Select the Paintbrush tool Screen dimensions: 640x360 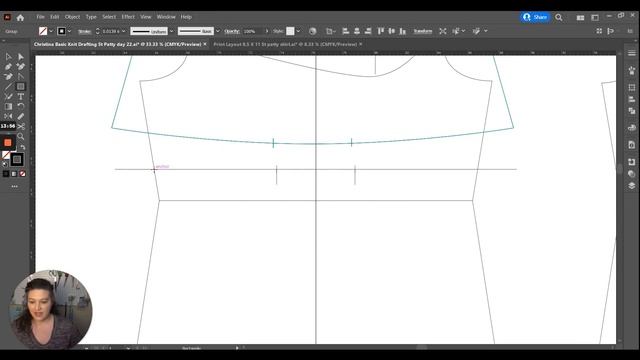pos(8,96)
